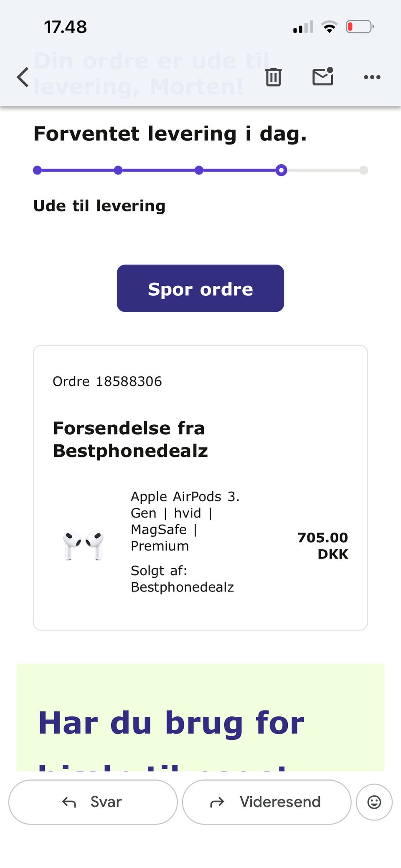Screen dimensions: 401x868
Task: Select the third delivery progress dot
Action: 199,170
